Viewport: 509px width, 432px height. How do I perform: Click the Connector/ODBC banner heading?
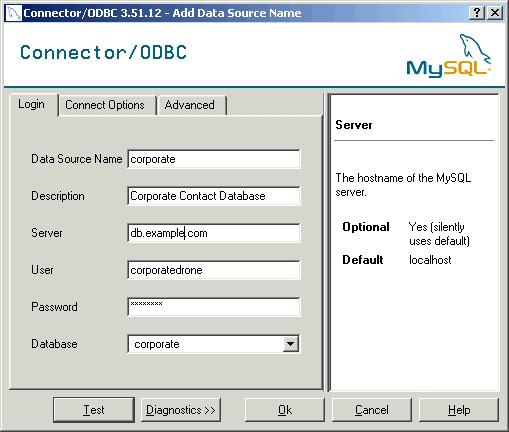click(x=103, y=52)
